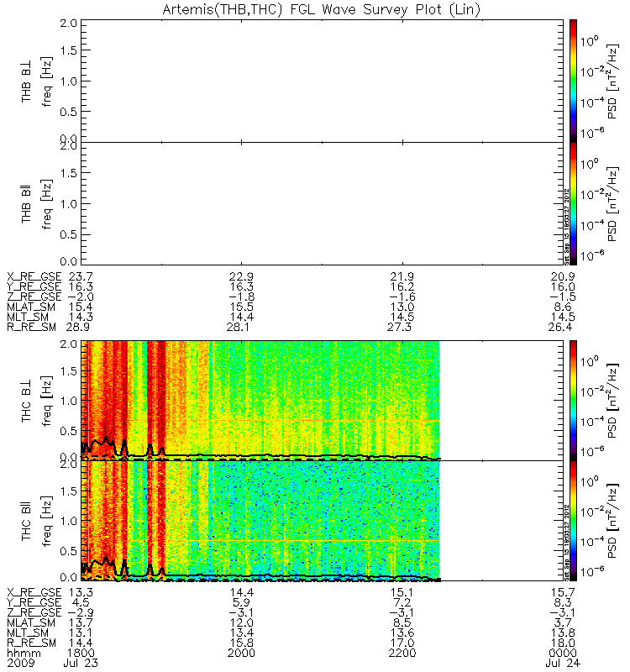
Task: Click the value '8.6' in the THB MLAT_SM row
Action: click(x=563, y=307)
